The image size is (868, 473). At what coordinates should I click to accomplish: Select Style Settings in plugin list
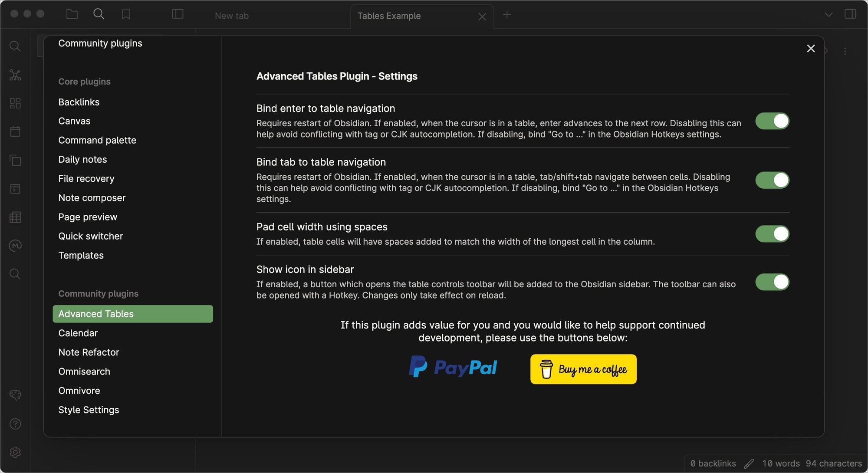point(89,410)
